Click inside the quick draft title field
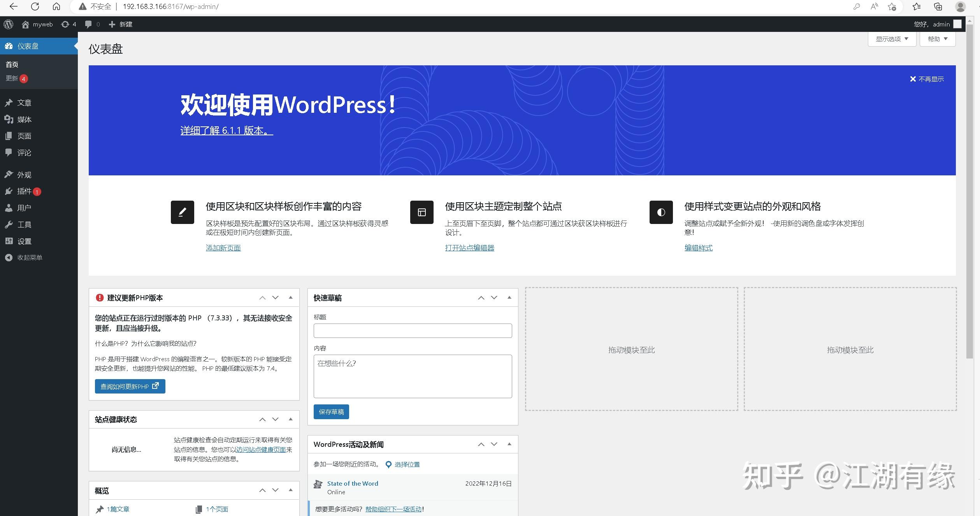980x516 pixels. pos(412,331)
